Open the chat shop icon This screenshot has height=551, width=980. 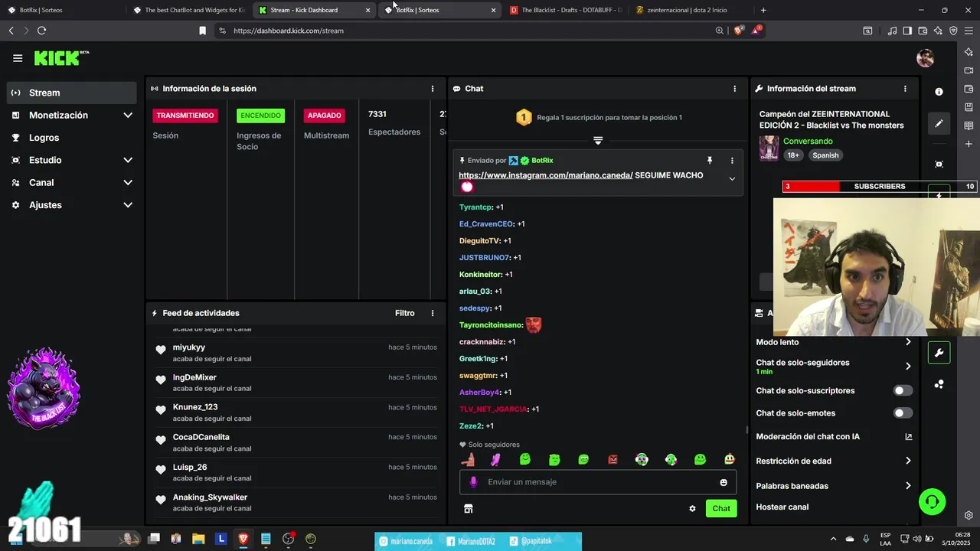tap(469, 508)
